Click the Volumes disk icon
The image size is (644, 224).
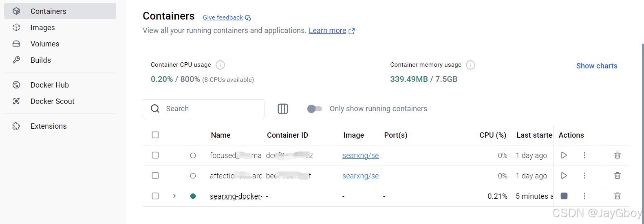click(16, 44)
